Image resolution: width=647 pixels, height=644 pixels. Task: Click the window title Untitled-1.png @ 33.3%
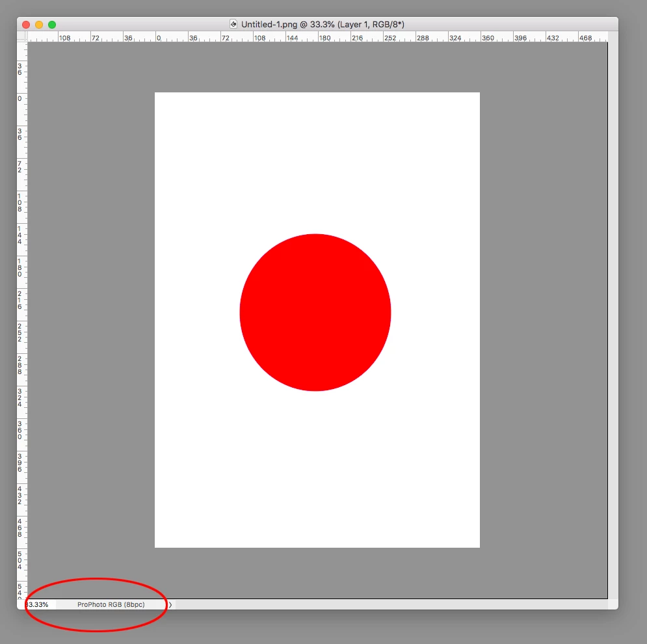(x=323, y=24)
